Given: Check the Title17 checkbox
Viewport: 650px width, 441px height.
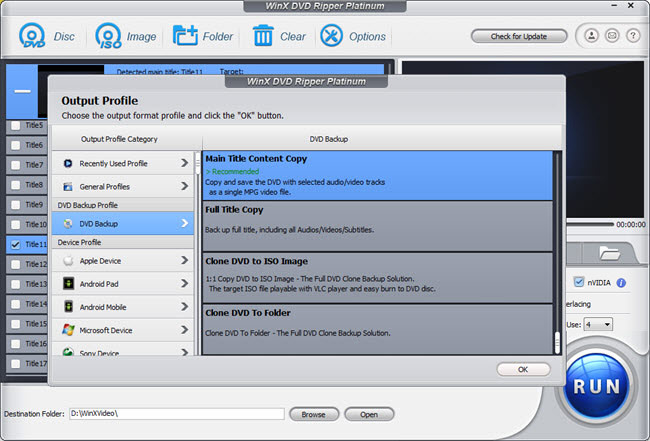Looking at the screenshot, I should (16, 364).
